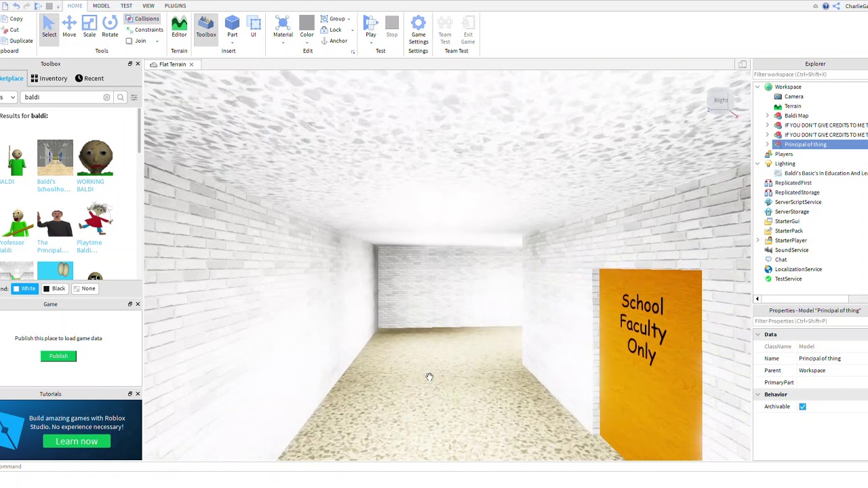Open the Material picker
868x488 pixels.
click(283, 27)
